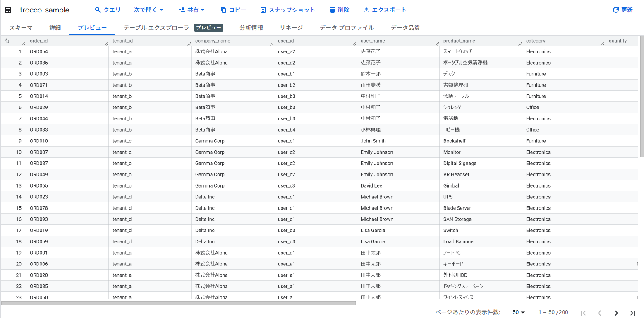Click the copy icon in toolbar

pyautogui.click(x=223, y=10)
